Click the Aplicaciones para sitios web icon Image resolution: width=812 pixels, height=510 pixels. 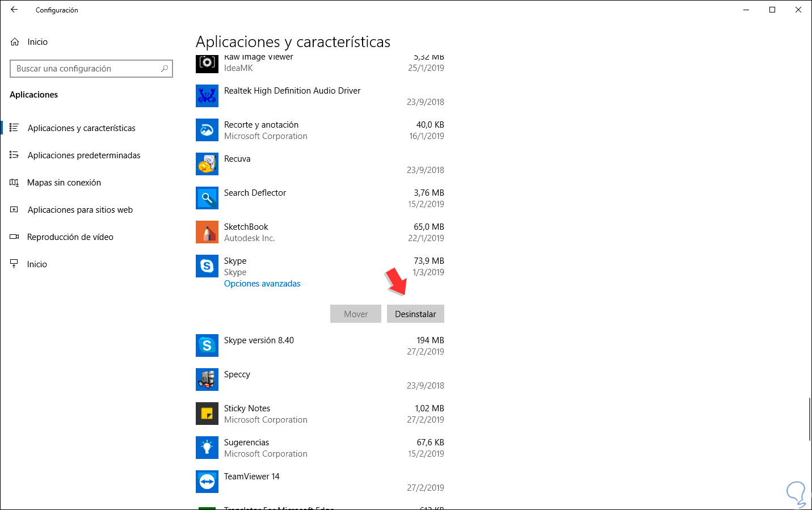coord(14,209)
